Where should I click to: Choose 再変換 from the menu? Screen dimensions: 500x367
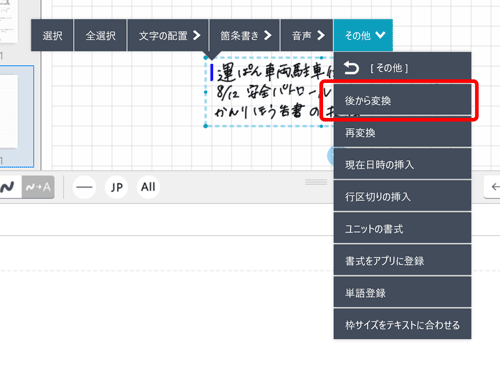(402, 133)
